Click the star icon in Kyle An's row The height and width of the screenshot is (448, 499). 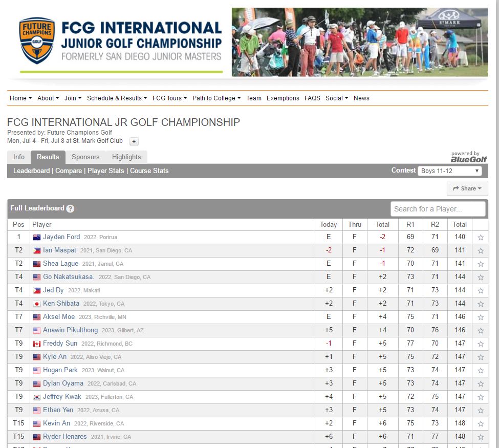click(x=481, y=357)
